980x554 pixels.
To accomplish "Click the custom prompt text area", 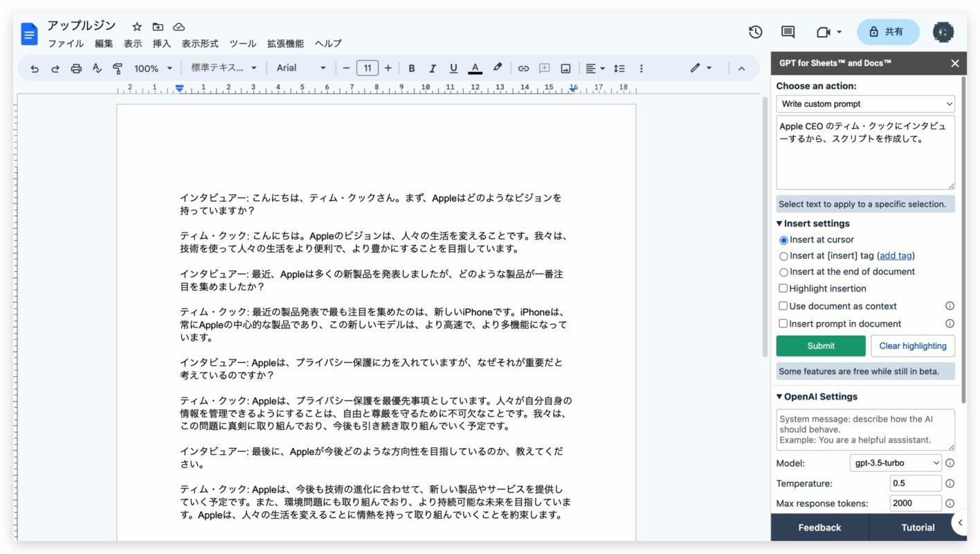I will [x=865, y=152].
